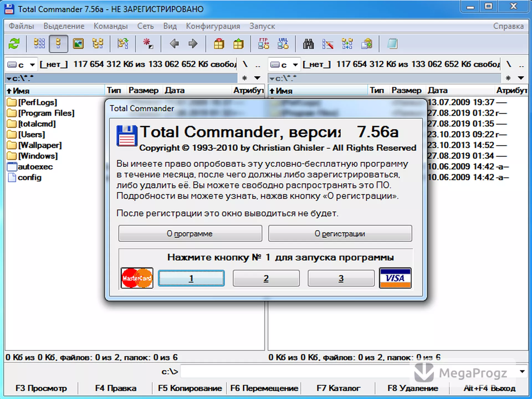The image size is (532, 399).
Task: Sort the right panel by the Имя column
Action: click(318, 90)
